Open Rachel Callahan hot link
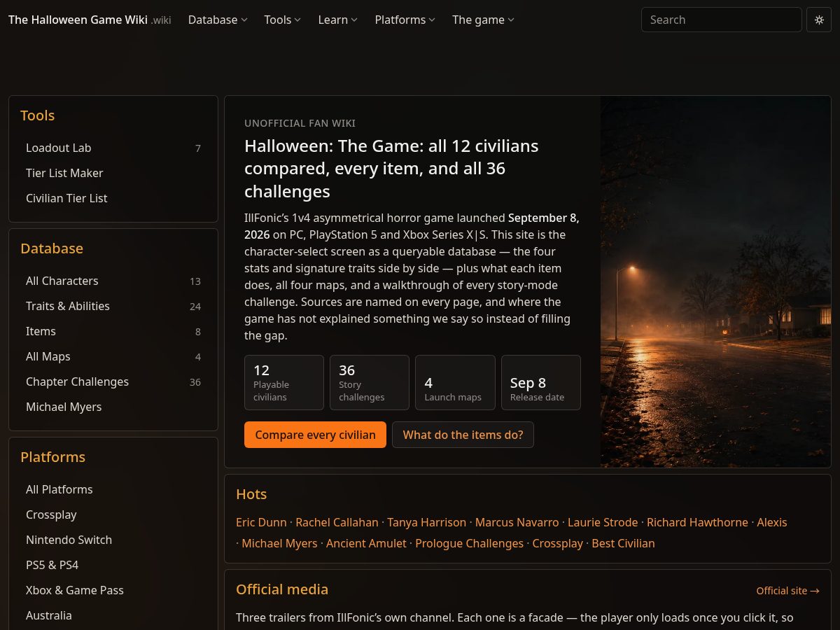The height and width of the screenshot is (630, 840). 337,522
